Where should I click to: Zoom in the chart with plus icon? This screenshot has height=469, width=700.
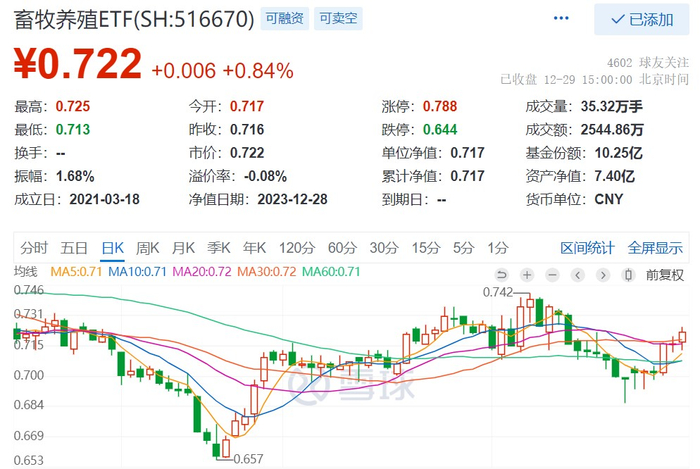527,275
